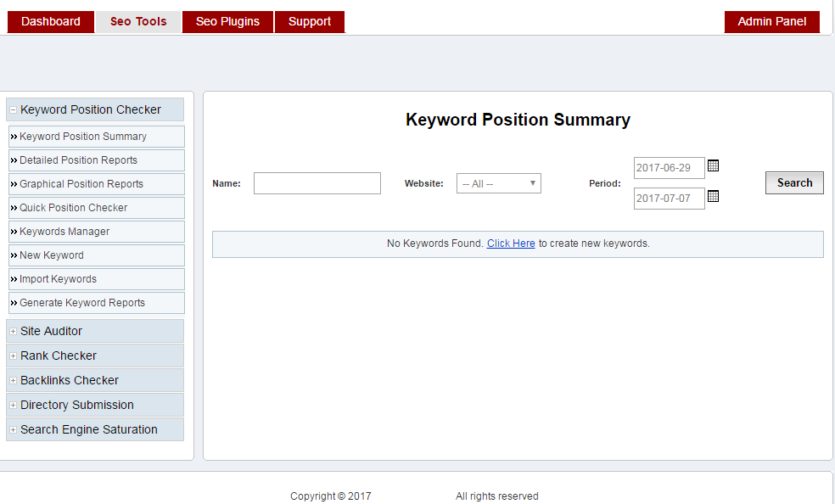Expand the Directory Submission section
Image resolution: width=835 pixels, height=504 pixels.
tap(12, 405)
